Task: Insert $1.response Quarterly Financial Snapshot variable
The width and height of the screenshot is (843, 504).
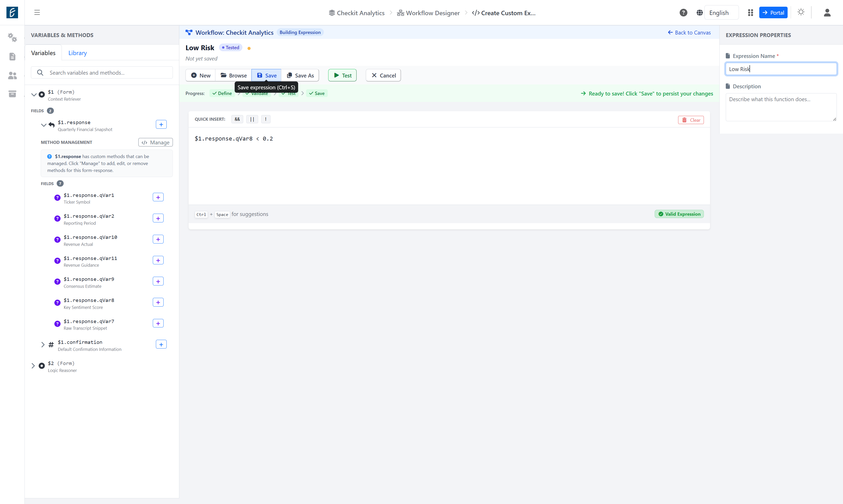Action: coord(161,124)
